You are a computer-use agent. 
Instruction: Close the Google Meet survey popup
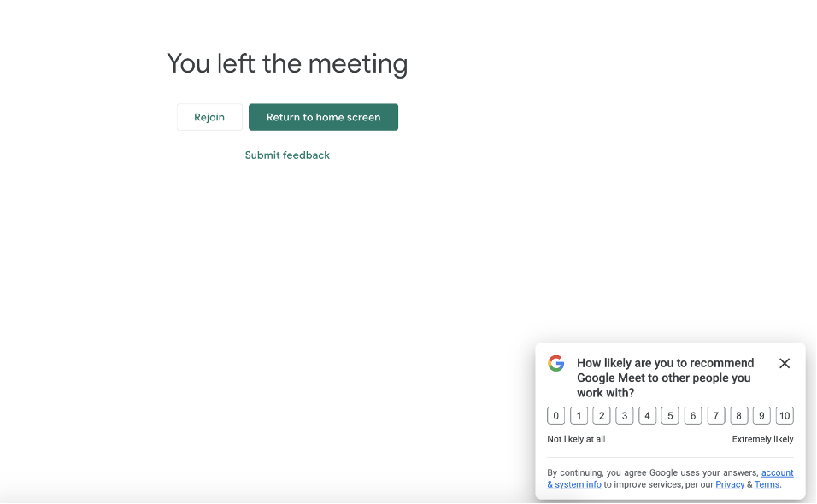pos(785,363)
